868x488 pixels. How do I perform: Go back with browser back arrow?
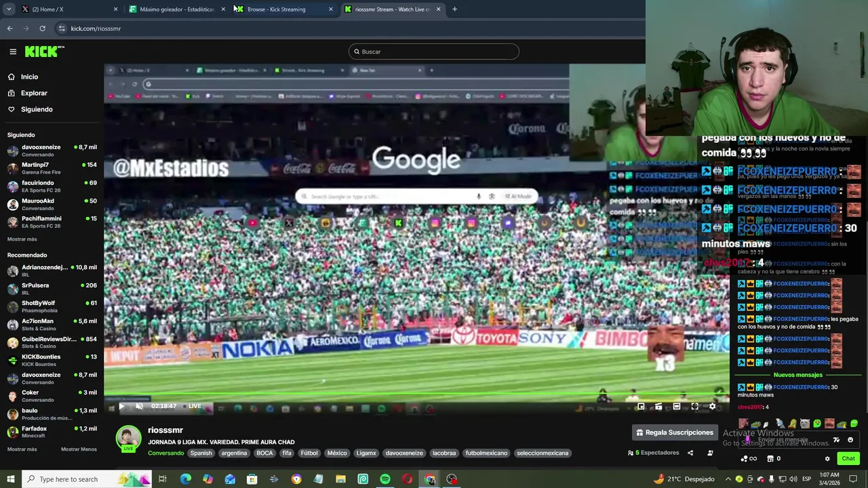click(x=9, y=28)
